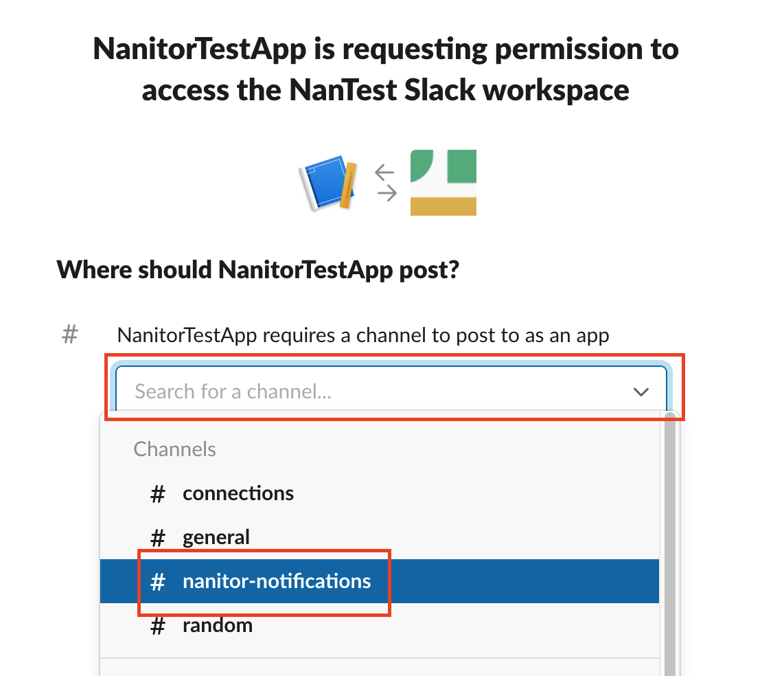Click the hash icon beside the channel requirement text

coord(70,335)
